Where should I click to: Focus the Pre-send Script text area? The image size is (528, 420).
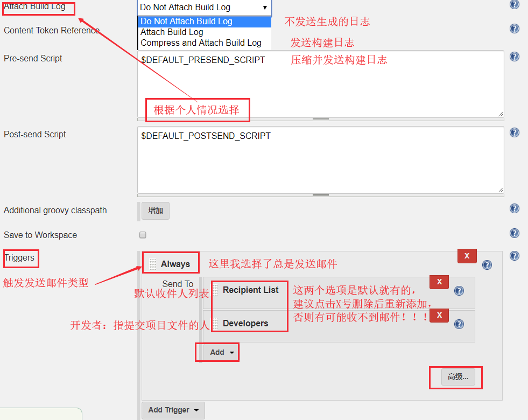click(x=321, y=84)
